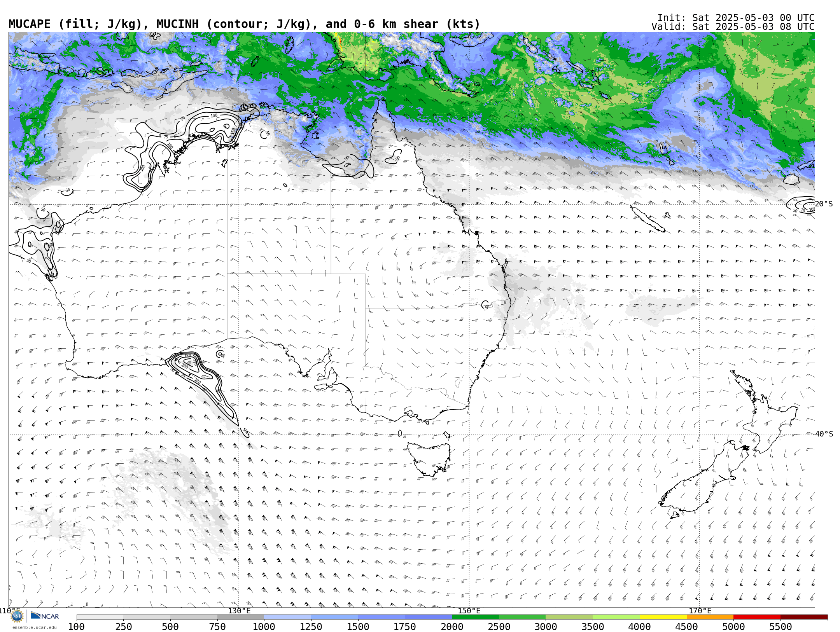
Task: Pick the lime green 3500–4000 colorbar swatch
Action: coord(616,617)
